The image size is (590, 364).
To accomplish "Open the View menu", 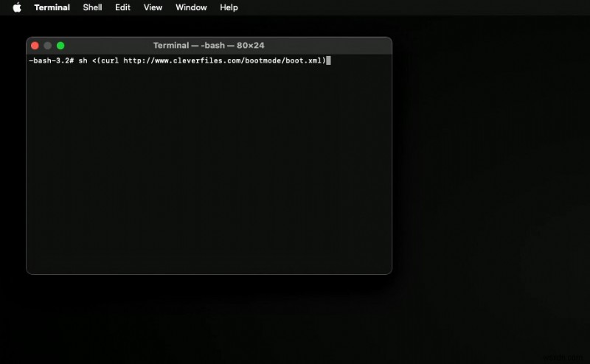I will 153,7.
